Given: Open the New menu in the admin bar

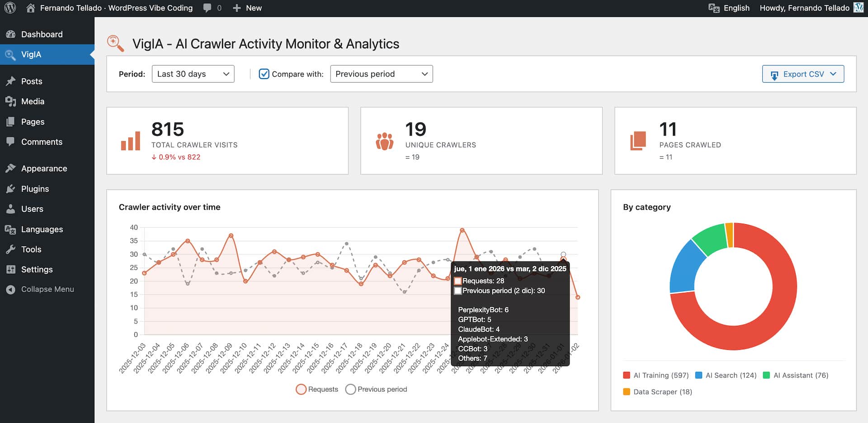Looking at the screenshot, I should pyautogui.click(x=247, y=8).
